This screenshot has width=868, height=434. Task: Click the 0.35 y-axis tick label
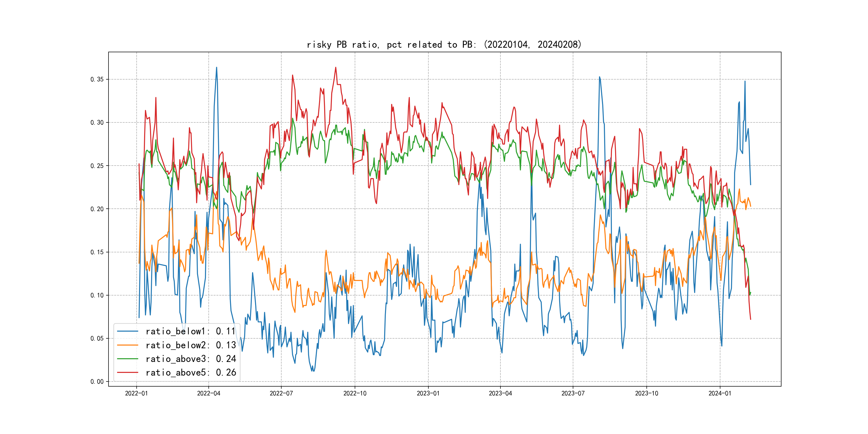tap(97, 79)
